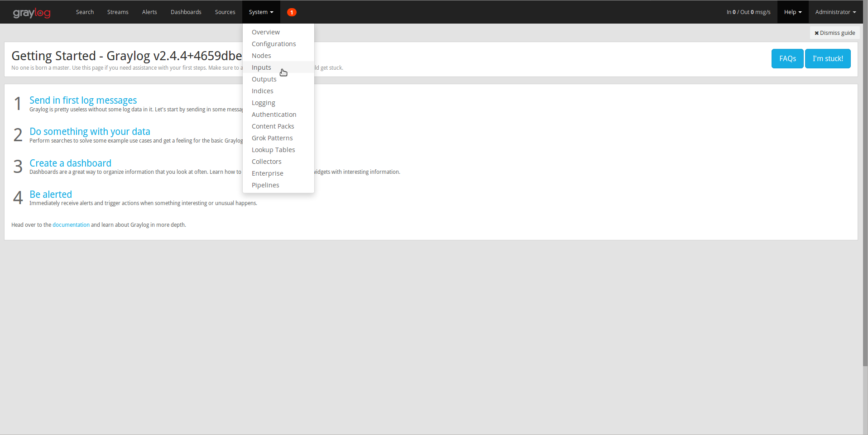868x435 pixels.
Task: Select Nodes in System menu
Action: coord(278,56)
